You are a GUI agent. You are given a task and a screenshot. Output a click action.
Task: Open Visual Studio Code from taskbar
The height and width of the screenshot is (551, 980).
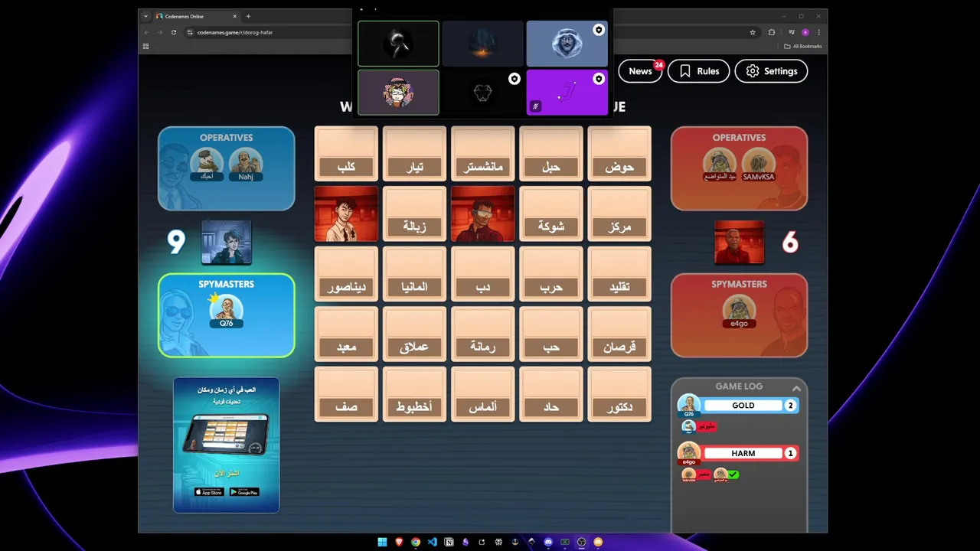[x=432, y=542]
